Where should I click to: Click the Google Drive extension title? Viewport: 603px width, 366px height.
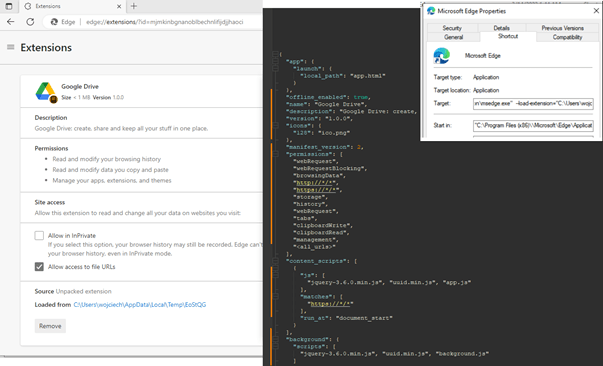click(x=80, y=87)
